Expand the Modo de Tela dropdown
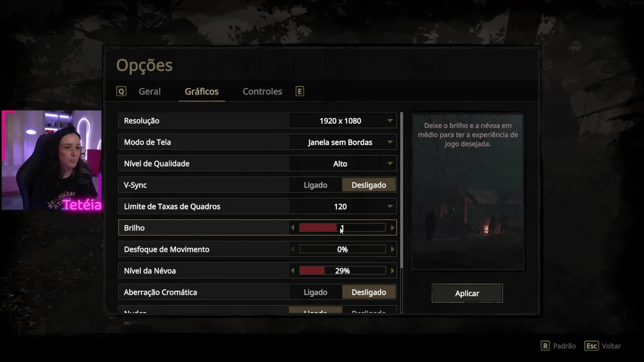The width and height of the screenshot is (644, 362). click(x=343, y=142)
